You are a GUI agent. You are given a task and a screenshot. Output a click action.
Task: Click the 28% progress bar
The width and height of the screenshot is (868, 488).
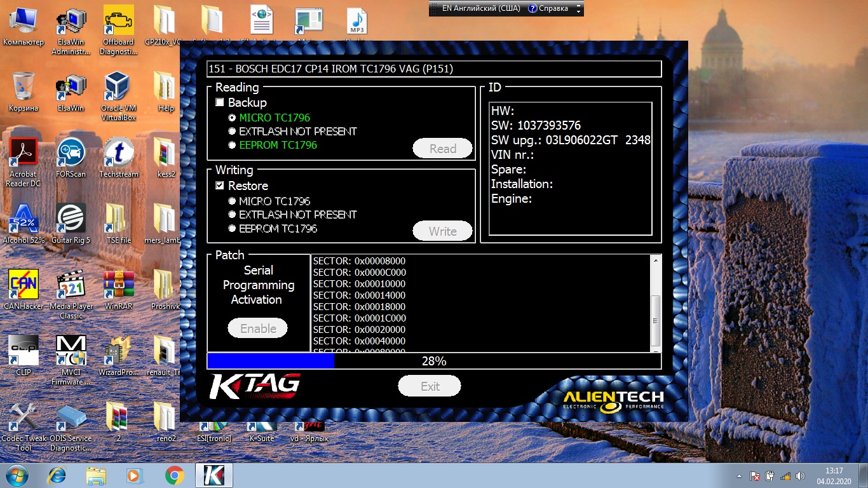click(x=434, y=361)
